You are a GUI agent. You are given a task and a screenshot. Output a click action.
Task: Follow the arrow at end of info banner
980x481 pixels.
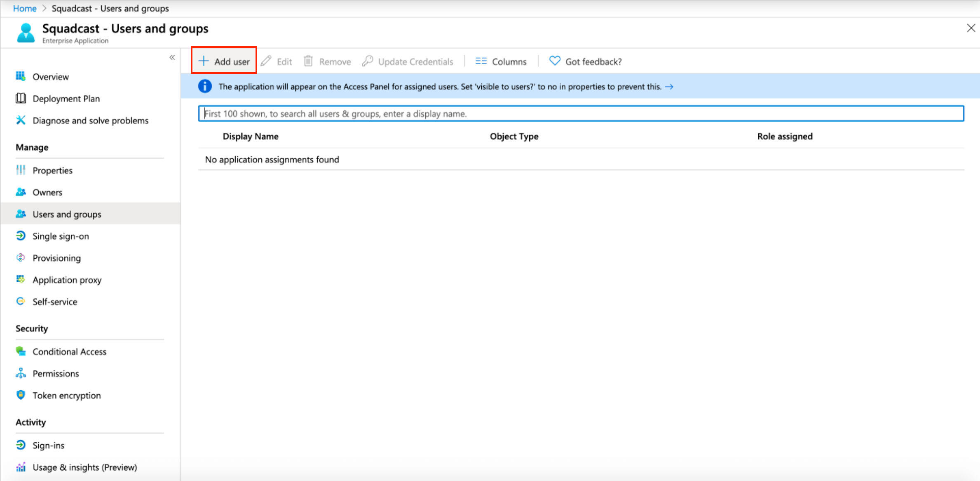[669, 87]
